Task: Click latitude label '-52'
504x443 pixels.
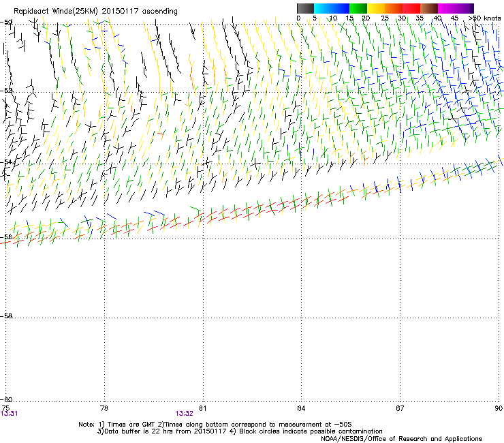Action: pos(6,91)
